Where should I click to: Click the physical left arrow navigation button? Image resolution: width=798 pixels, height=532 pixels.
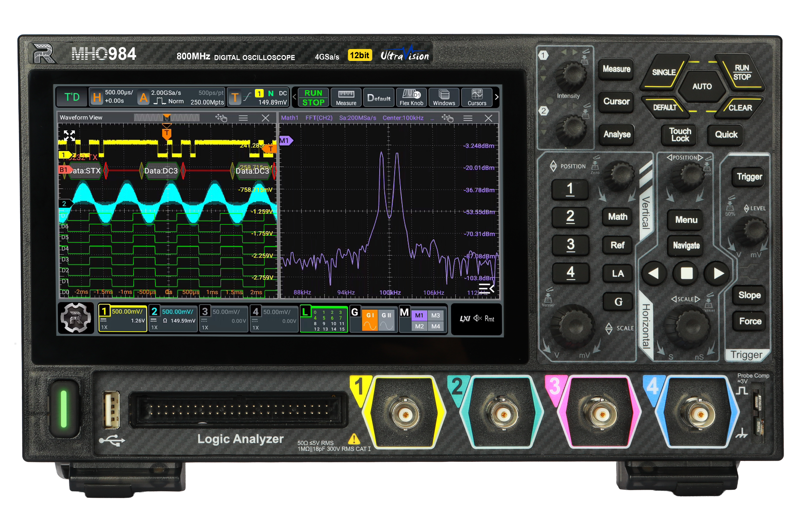pyautogui.click(x=653, y=273)
